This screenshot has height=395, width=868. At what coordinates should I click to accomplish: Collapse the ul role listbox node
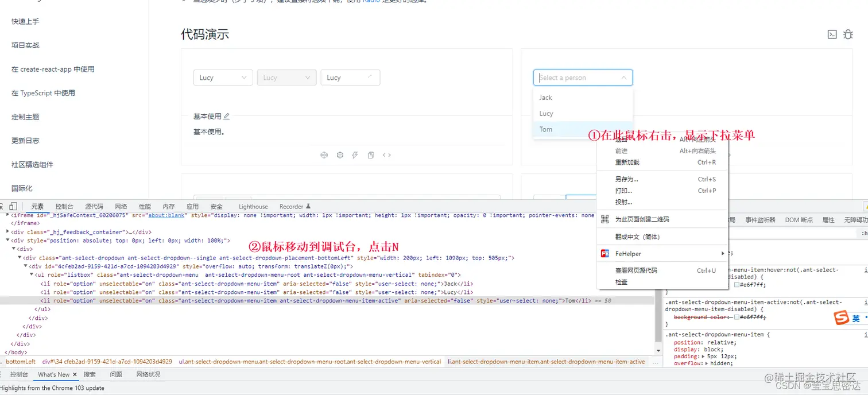coord(31,275)
